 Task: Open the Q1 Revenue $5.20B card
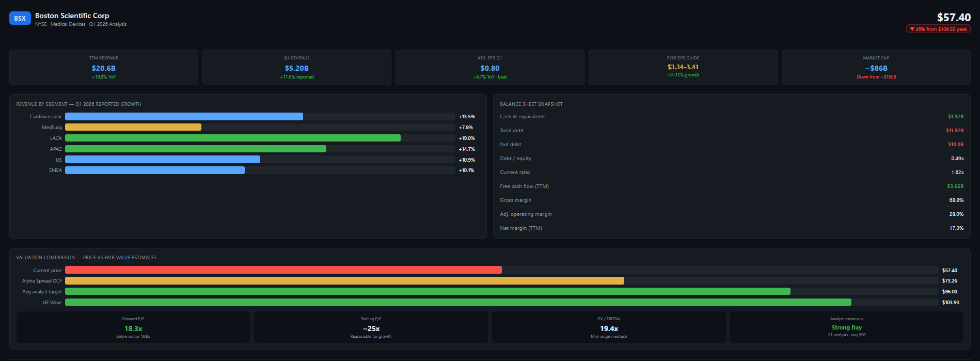(297, 67)
